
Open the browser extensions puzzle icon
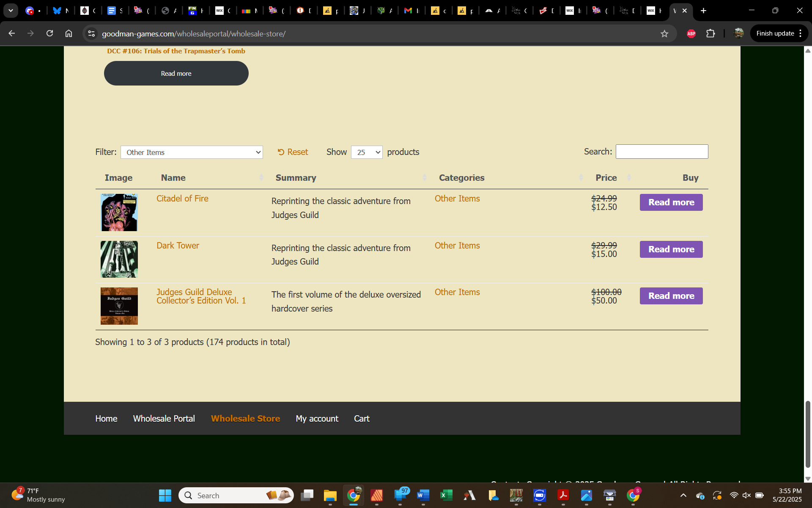click(710, 33)
